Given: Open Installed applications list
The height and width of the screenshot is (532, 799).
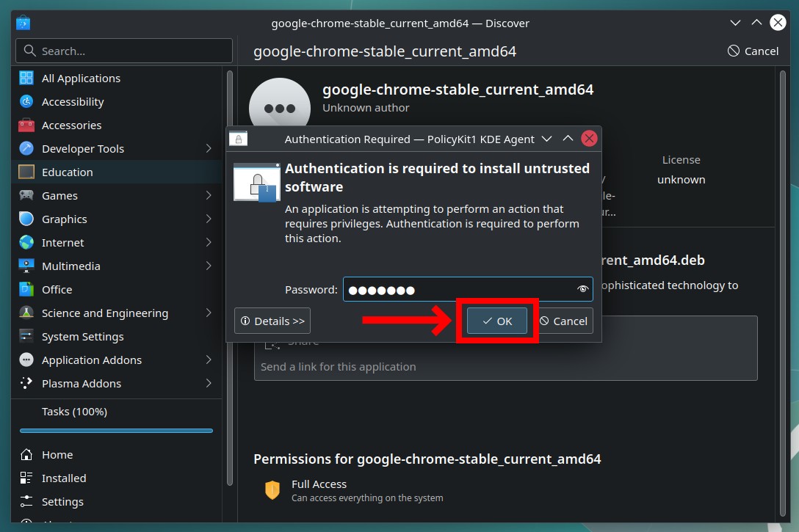Looking at the screenshot, I should (x=117, y=478).
